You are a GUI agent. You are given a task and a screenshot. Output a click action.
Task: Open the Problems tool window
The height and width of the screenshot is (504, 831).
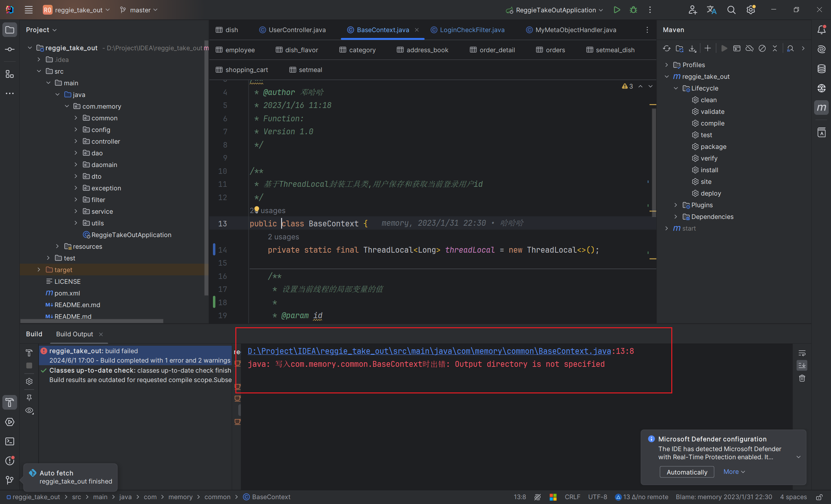(x=10, y=461)
